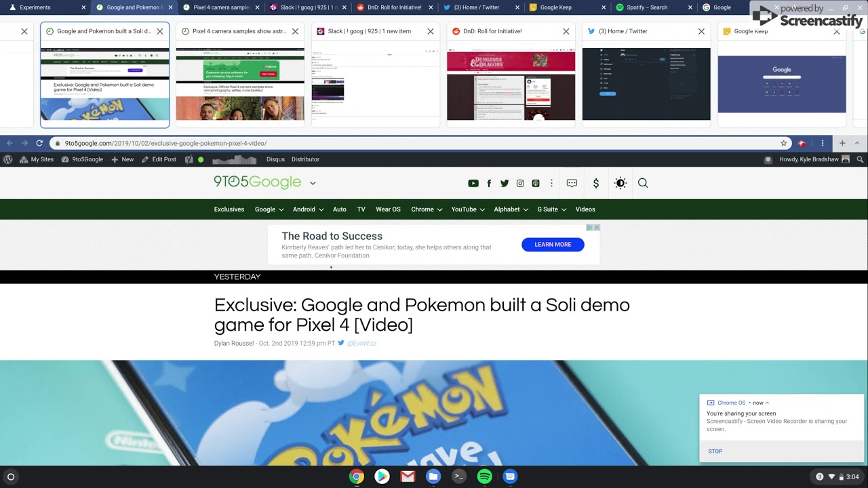
Task: Click Chrome forward arrow button
Action: [x=24, y=143]
